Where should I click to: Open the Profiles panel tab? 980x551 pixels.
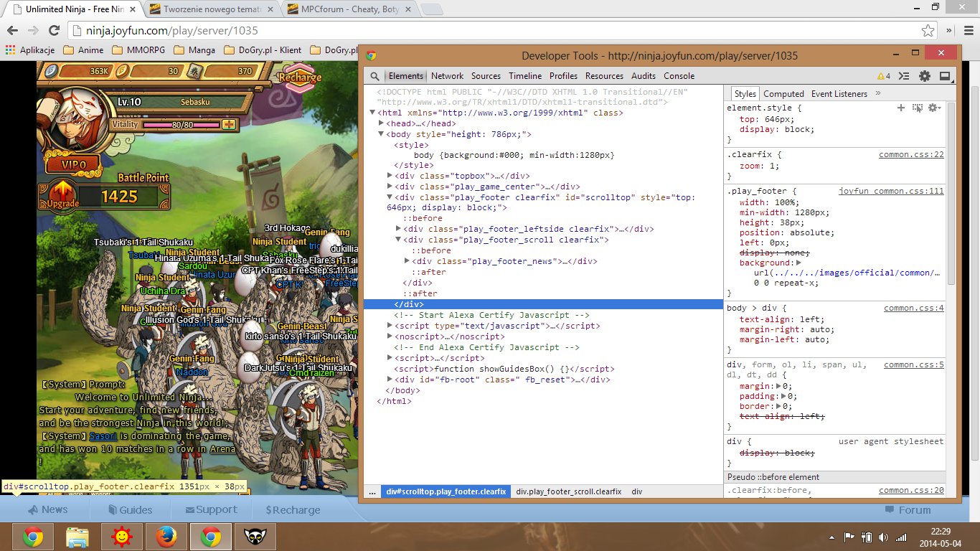pyautogui.click(x=563, y=76)
